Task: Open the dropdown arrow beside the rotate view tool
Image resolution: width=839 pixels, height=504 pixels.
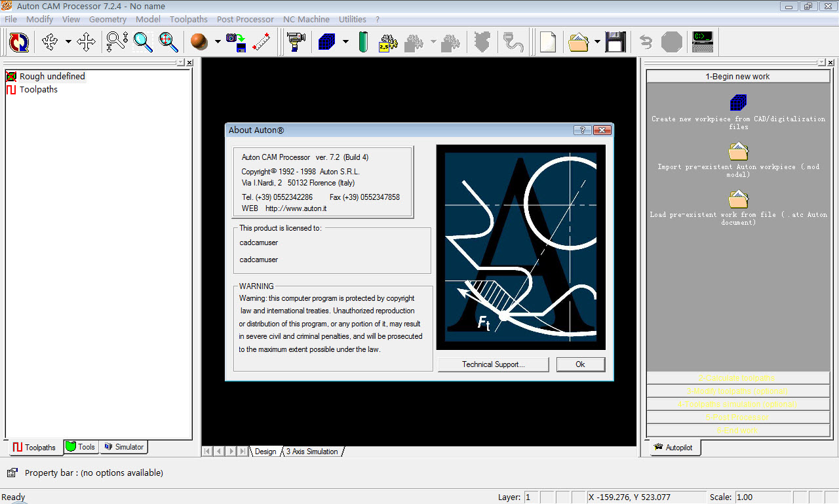Action: click(x=68, y=43)
